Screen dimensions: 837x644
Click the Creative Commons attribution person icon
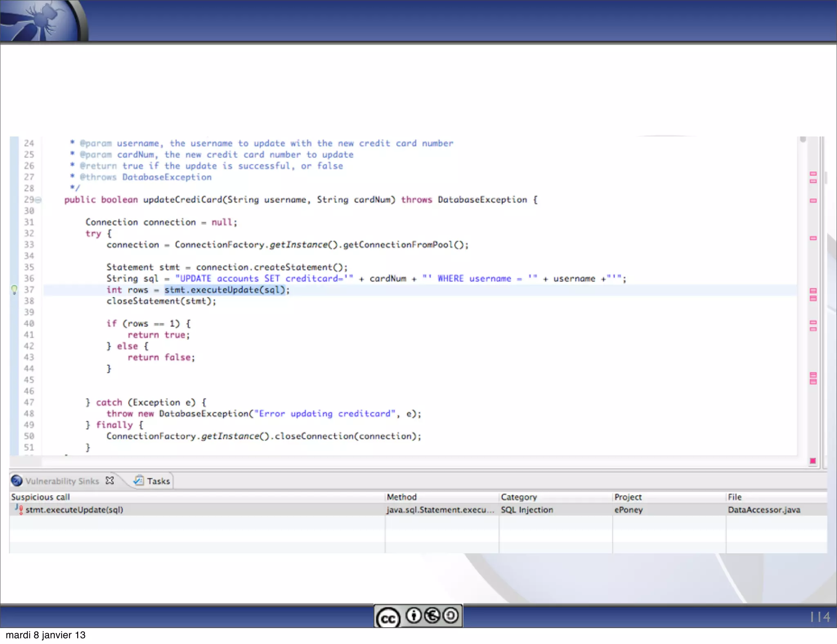414,615
